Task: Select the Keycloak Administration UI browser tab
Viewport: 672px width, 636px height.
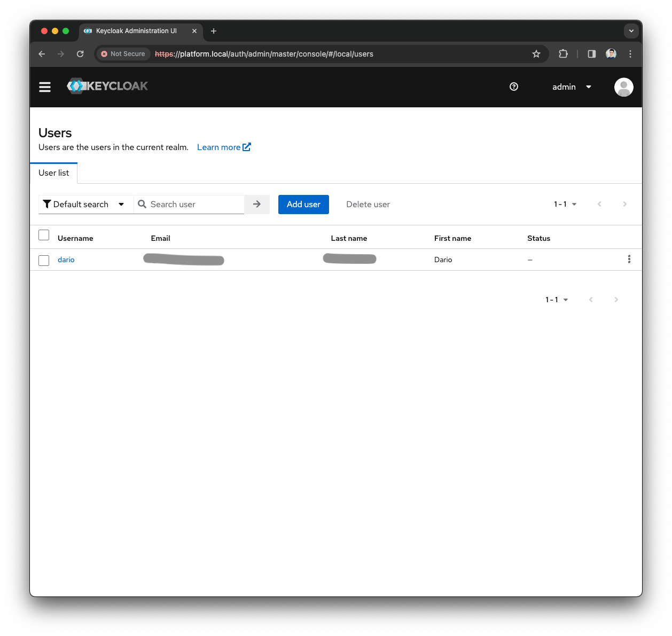Action: pos(136,31)
